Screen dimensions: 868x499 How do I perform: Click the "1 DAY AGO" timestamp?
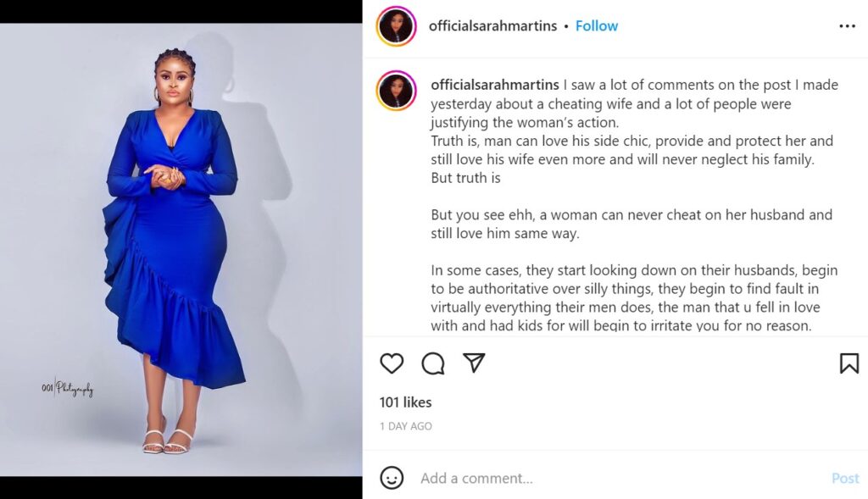tap(405, 426)
